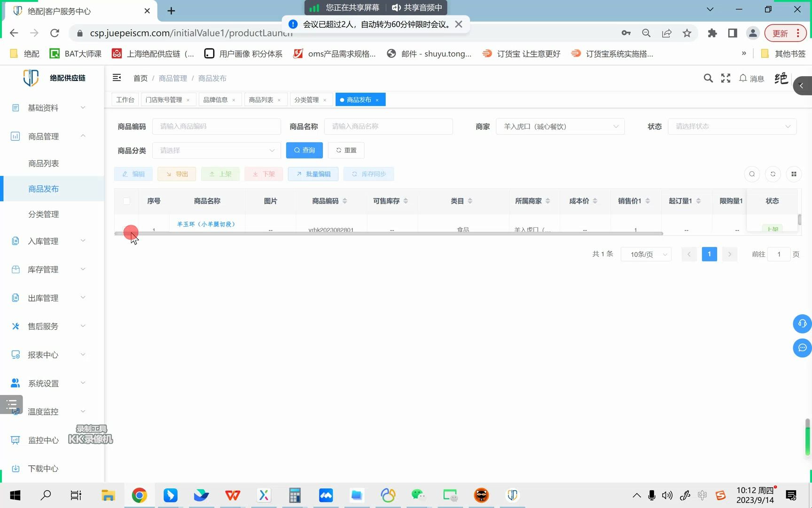Click the 查询 query button
The width and height of the screenshot is (812, 508).
coord(304,150)
